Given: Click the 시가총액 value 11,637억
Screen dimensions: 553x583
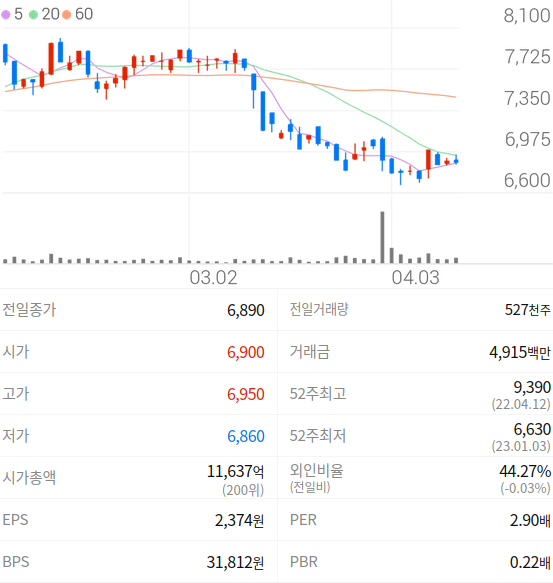Looking at the screenshot, I should click(235, 471).
